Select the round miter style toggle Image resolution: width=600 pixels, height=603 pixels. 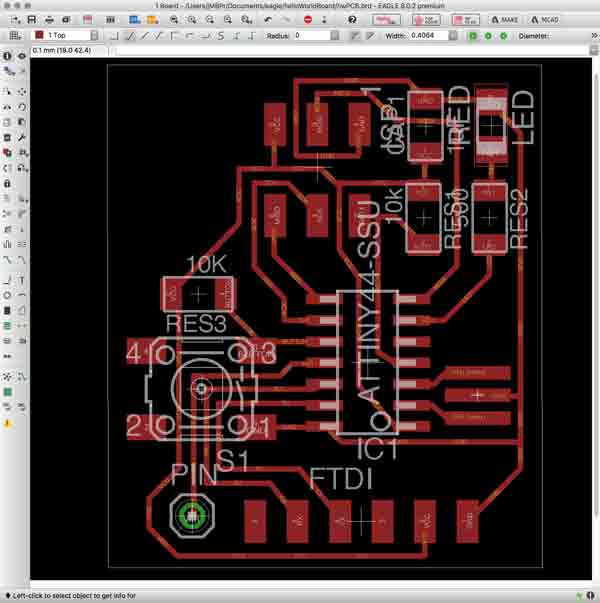pyautogui.click(x=355, y=36)
